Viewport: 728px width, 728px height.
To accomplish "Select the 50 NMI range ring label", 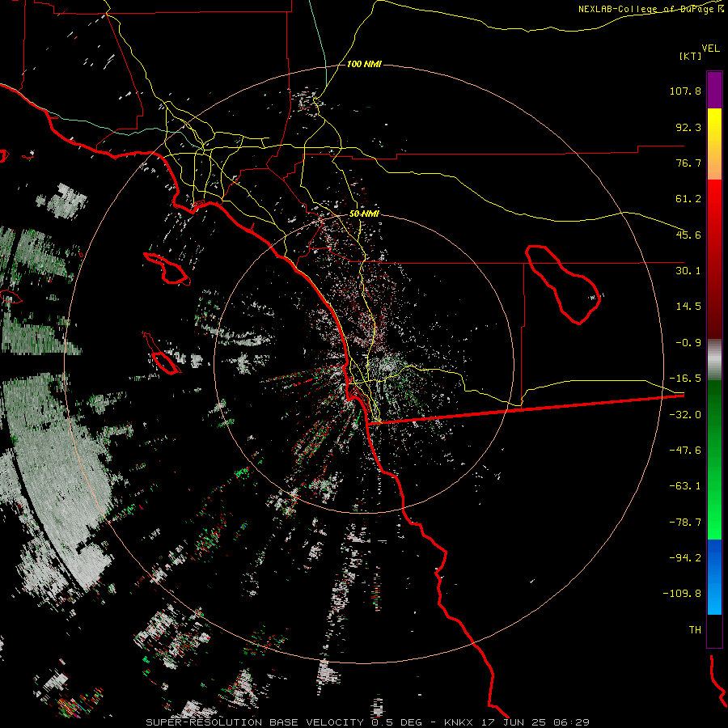I will point(364,214).
